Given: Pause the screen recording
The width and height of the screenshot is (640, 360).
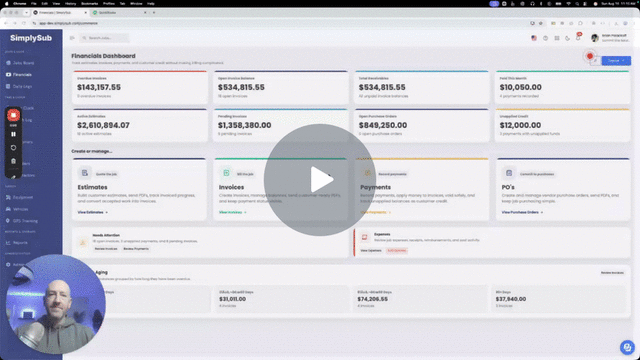Looking at the screenshot, I should tap(13, 134).
